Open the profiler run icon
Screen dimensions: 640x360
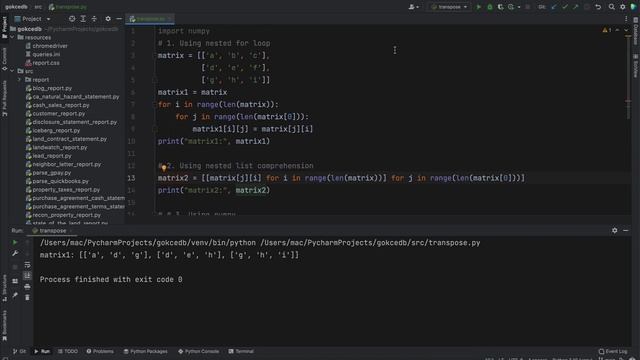coord(511,7)
